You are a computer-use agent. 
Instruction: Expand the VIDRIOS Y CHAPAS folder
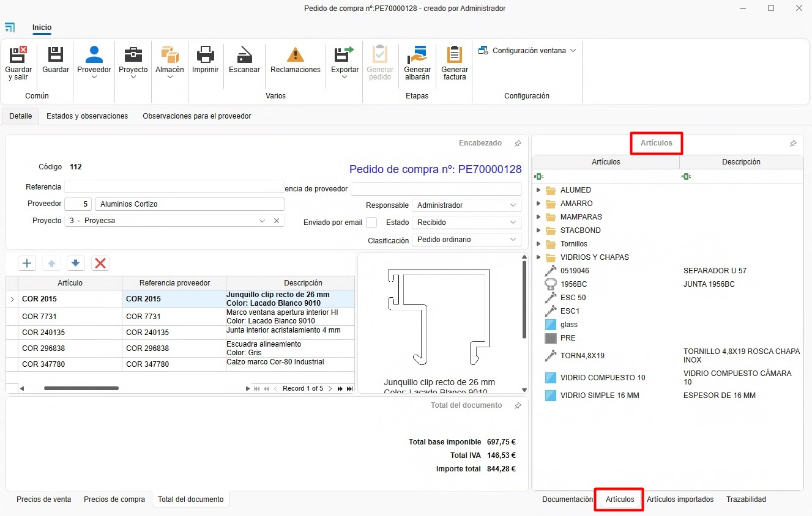[538, 257]
